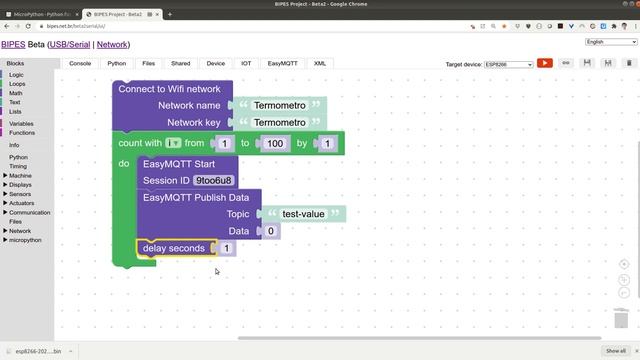Edit the loop end value 100
The image size is (640, 360).
click(275, 144)
